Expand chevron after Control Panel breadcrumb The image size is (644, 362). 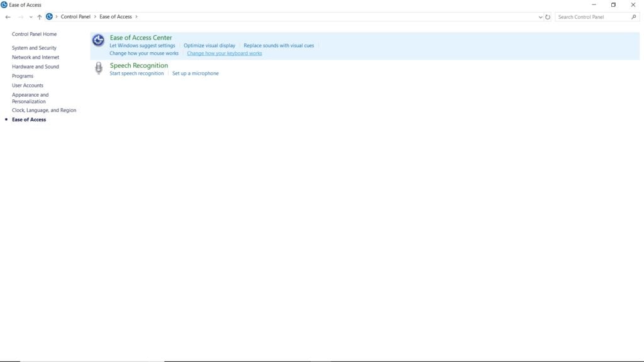pyautogui.click(x=95, y=17)
